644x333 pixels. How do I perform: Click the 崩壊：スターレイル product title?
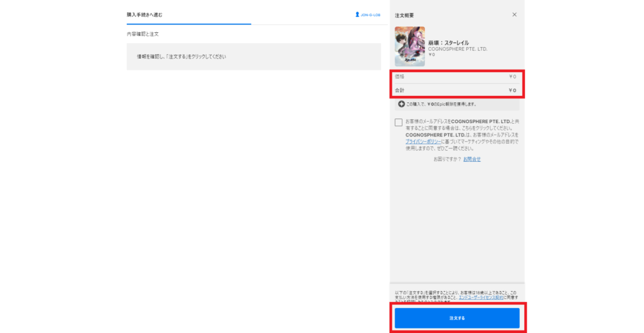point(448,43)
